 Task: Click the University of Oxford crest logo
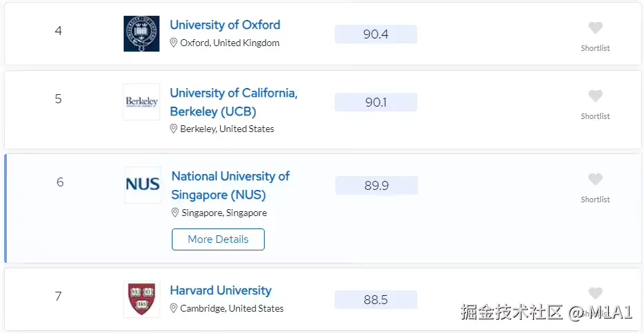tap(142, 33)
